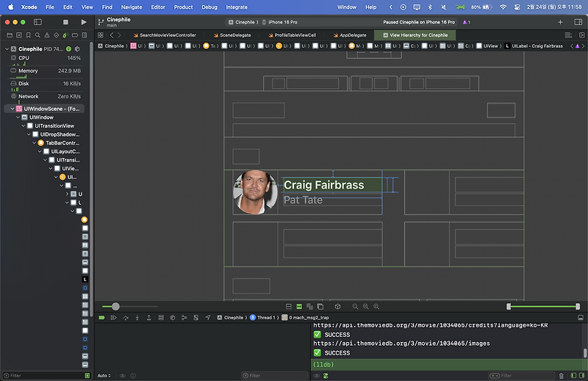
Task: Switch to ProfileTableViewCell tab
Action: [292, 35]
